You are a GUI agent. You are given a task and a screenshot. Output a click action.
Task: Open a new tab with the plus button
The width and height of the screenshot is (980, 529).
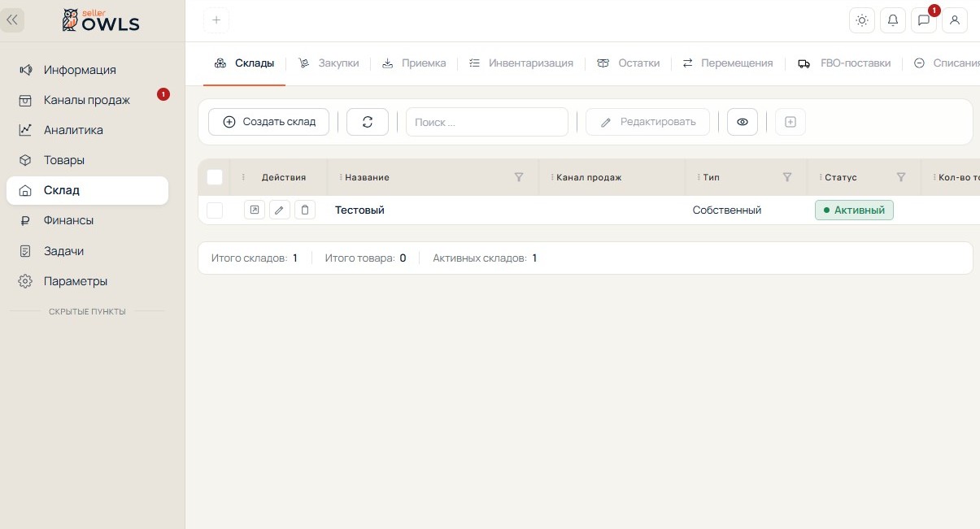tap(216, 20)
